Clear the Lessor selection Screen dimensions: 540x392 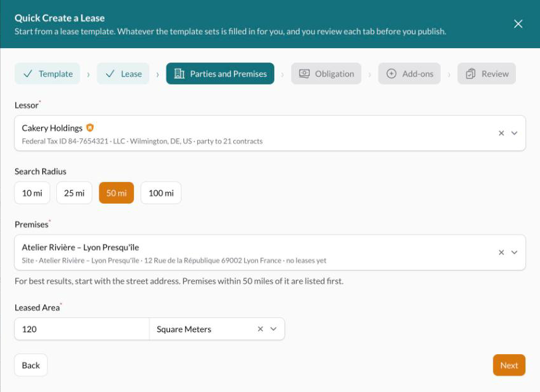pyautogui.click(x=501, y=133)
